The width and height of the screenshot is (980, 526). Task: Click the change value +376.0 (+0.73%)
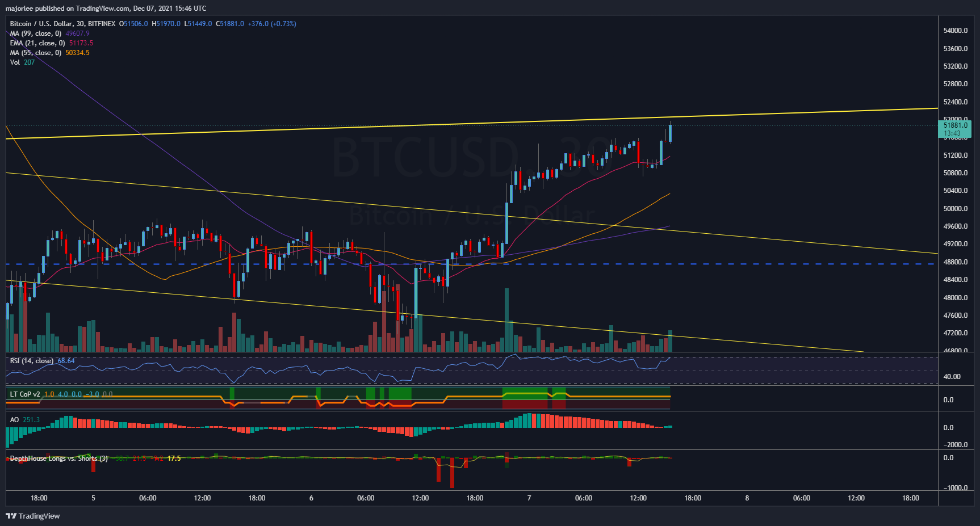coord(272,24)
